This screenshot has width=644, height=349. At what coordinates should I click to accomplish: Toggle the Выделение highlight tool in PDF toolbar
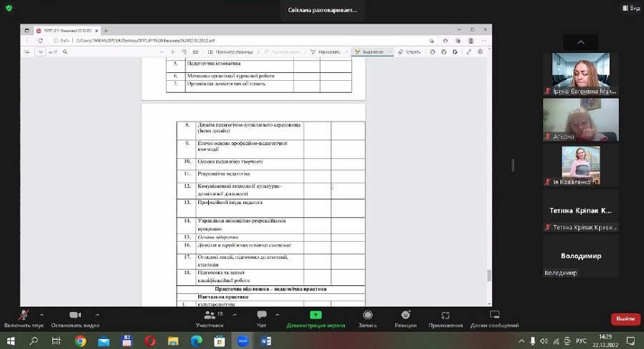click(373, 52)
